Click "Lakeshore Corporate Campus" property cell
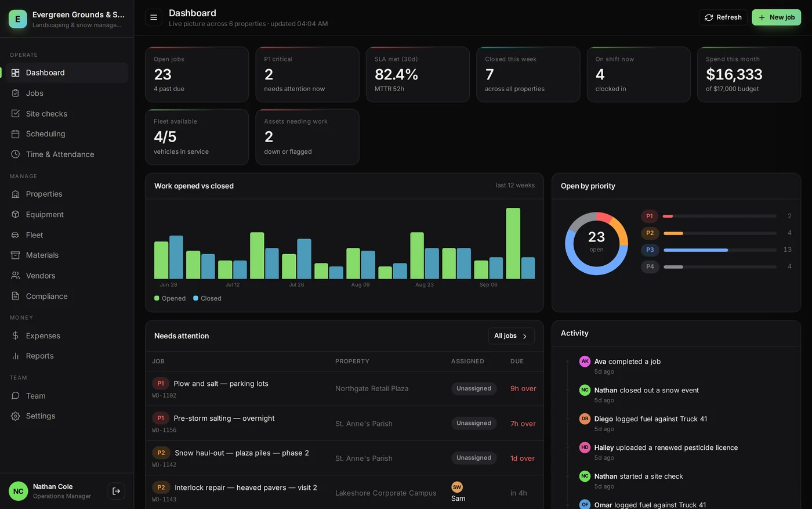This screenshot has height=509, width=812. (386, 493)
